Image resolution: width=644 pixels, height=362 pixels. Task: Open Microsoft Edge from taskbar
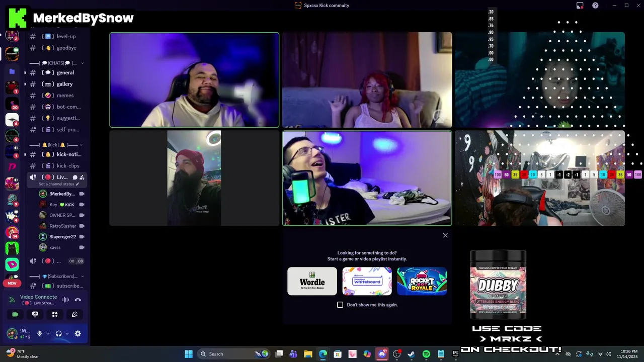tap(323, 354)
